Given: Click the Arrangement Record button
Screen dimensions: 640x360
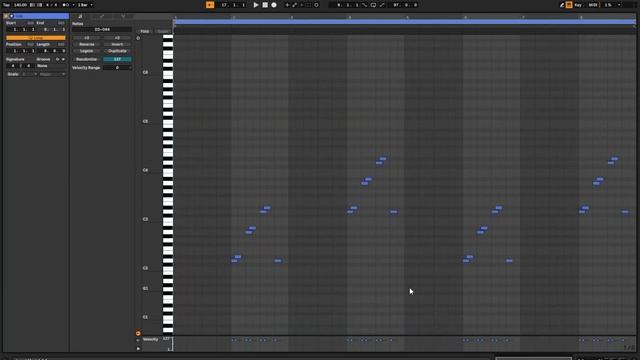Looking at the screenshot, I should 274,5.
